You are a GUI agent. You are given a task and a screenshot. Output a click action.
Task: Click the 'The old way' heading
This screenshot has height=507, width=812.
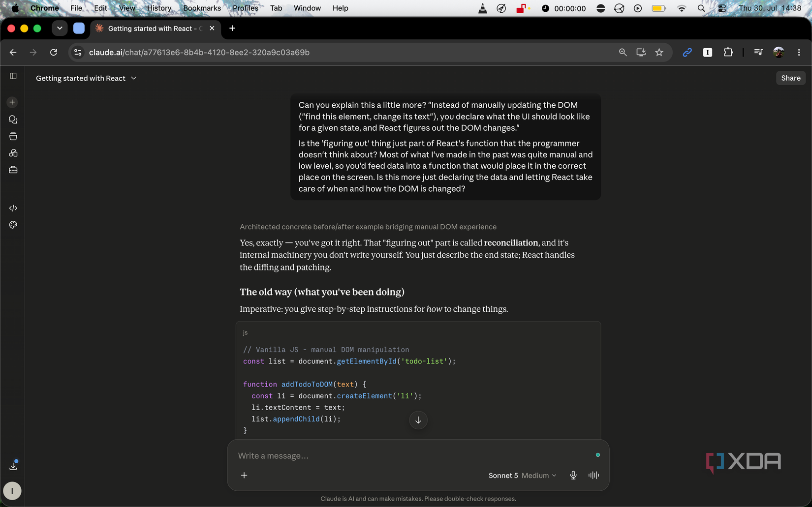[322, 292]
